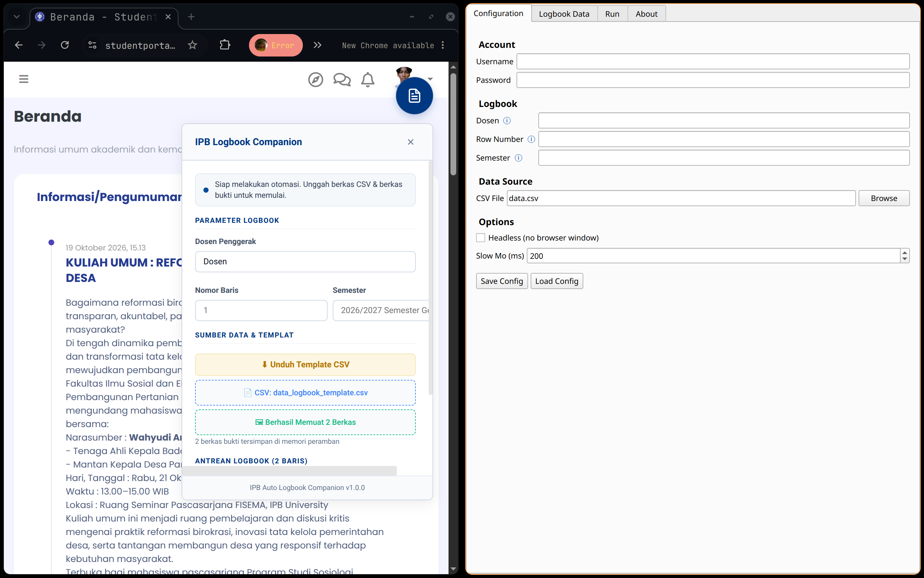Open the portal hamburger menu
924x578 pixels.
click(x=24, y=79)
